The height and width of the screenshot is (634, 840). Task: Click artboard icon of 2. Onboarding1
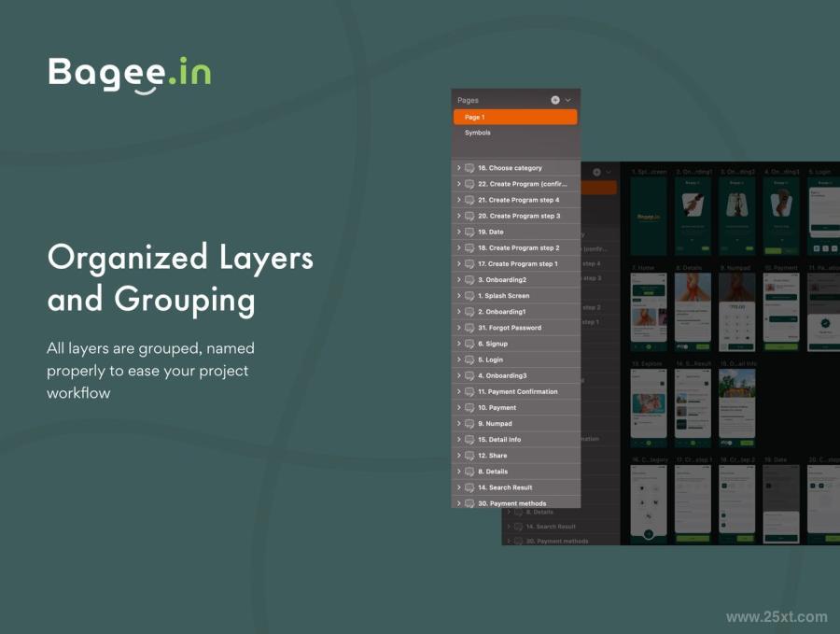pos(469,312)
